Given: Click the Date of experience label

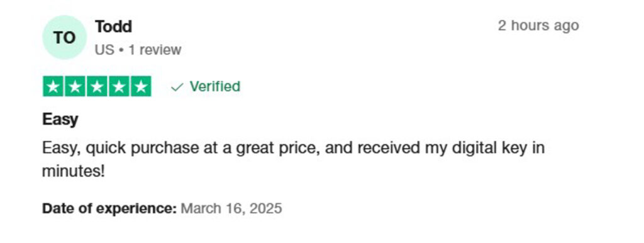Looking at the screenshot, I should pos(109,208).
